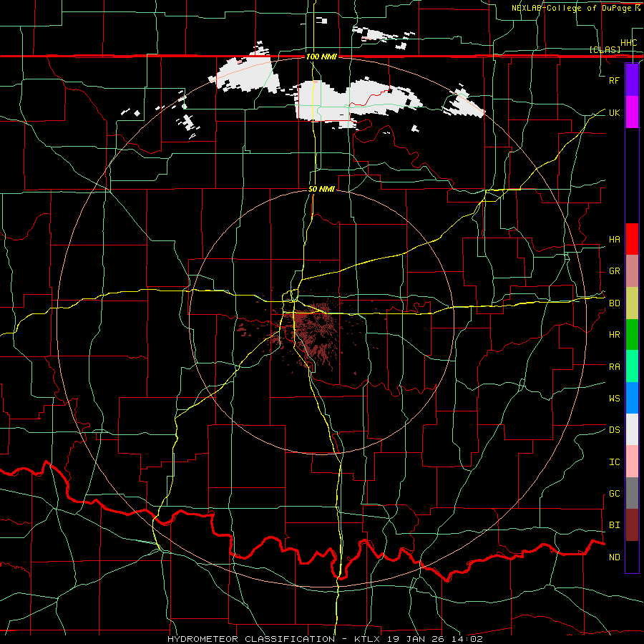This screenshot has width=644, height=644.
Task: Click the magenta UK legend swatch
Action: pyautogui.click(x=632, y=112)
